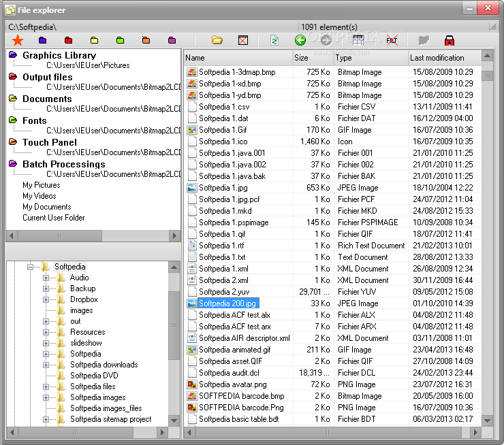Click the red padlock icon

click(x=450, y=40)
